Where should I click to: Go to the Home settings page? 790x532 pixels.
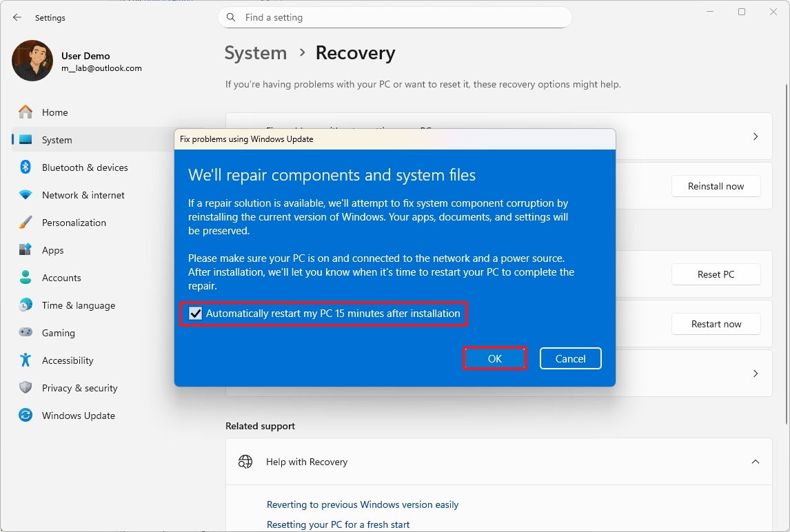point(54,112)
